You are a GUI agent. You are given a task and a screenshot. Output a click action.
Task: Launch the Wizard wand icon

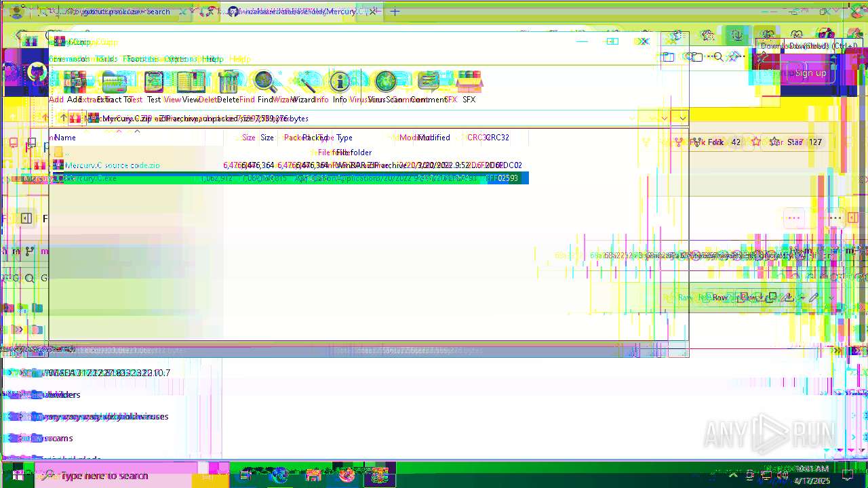pyautogui.click(x=303, y=87)
